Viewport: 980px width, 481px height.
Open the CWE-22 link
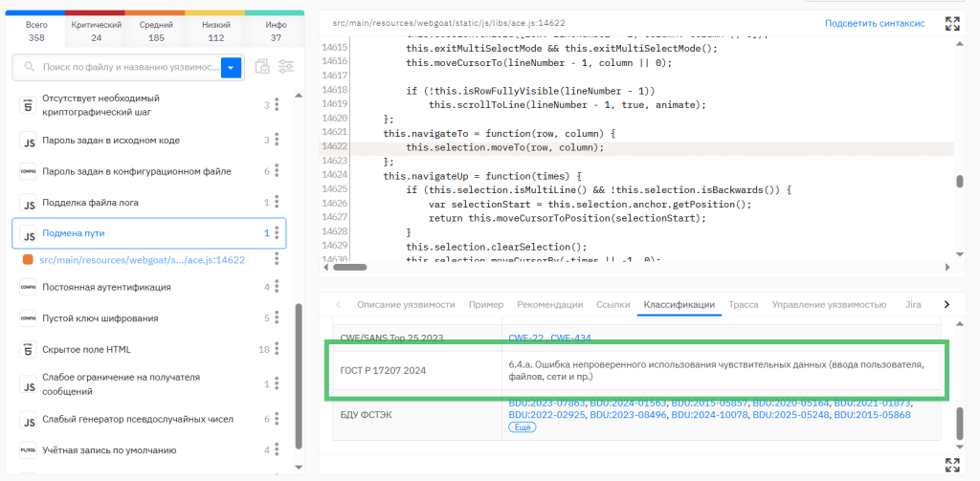[526, 338]
